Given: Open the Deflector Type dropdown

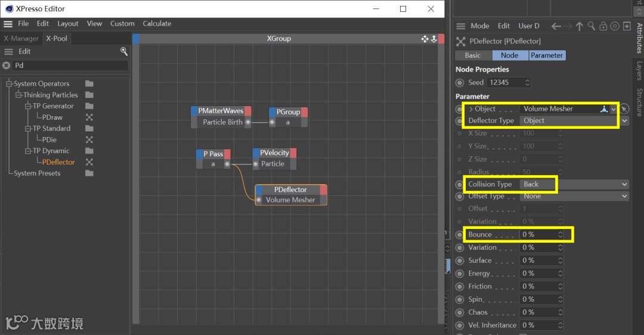Looking at the screenshot, I should pyautogui.click(x=574, y=120).
